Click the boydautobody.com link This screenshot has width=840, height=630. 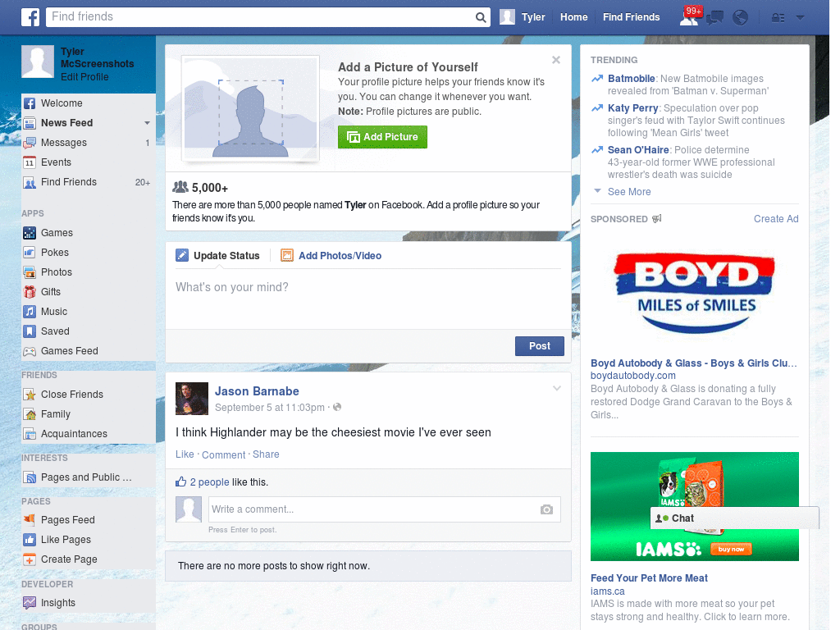[x=633, y=376]
